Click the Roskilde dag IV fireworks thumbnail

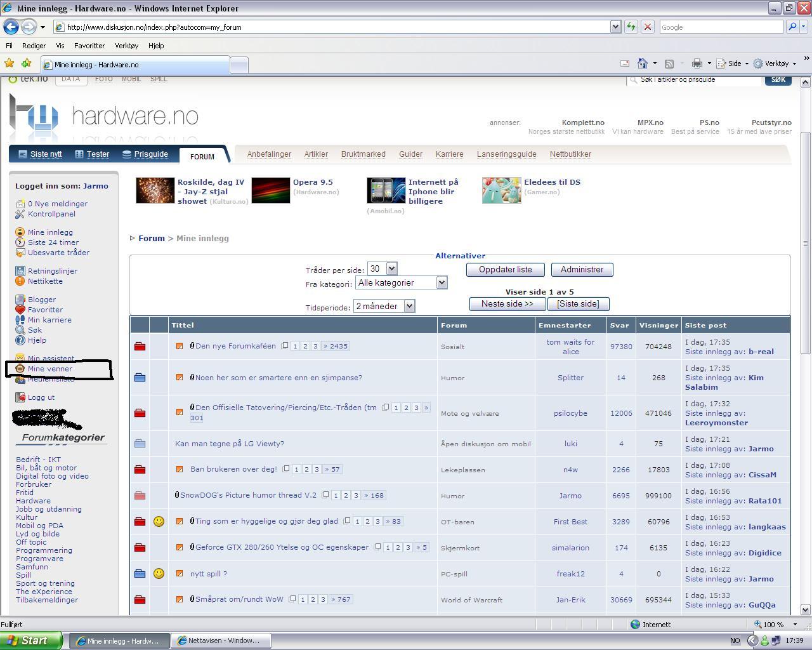click(x=155, y=190)
